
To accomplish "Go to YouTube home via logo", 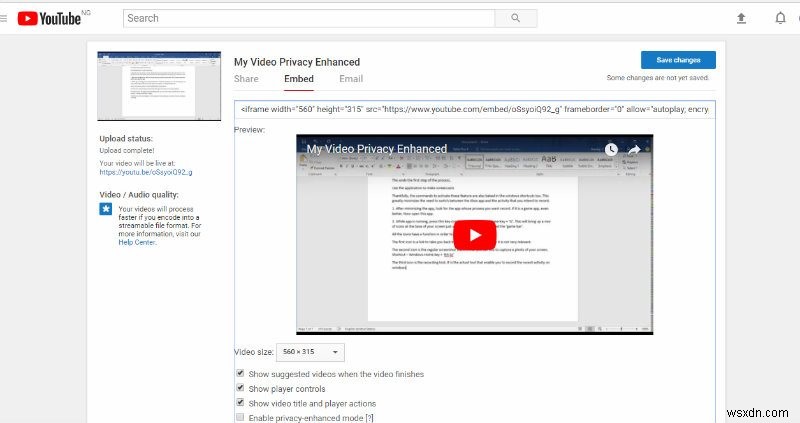I will tap(49, 18).
